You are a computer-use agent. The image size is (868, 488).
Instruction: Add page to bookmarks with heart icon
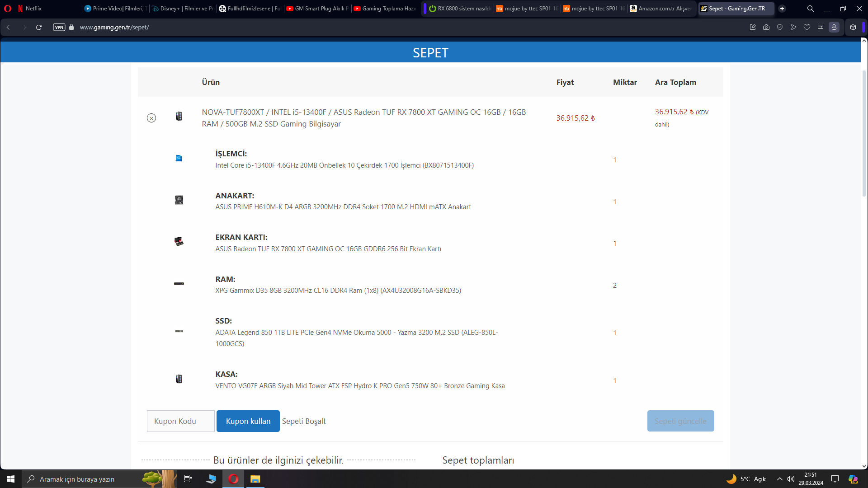point(807,27)
